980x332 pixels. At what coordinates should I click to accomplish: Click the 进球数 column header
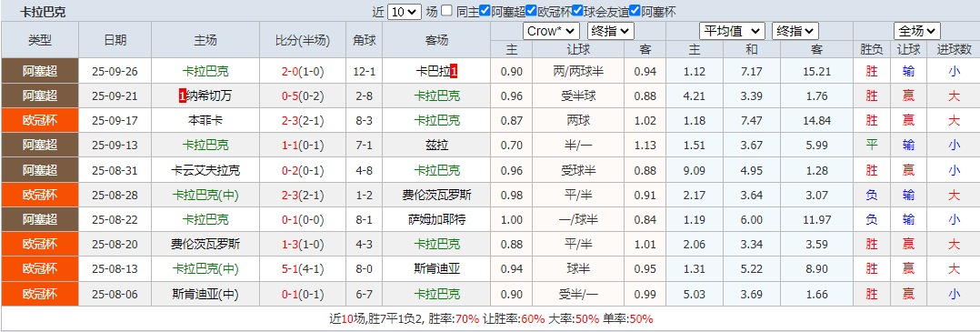tap(954, 49)
